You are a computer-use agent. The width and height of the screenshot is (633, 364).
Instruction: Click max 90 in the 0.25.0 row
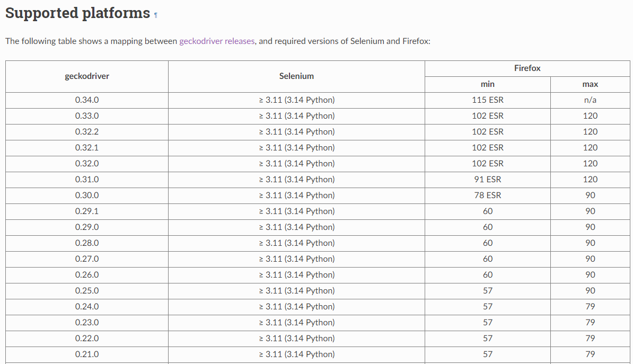[590, 291]
